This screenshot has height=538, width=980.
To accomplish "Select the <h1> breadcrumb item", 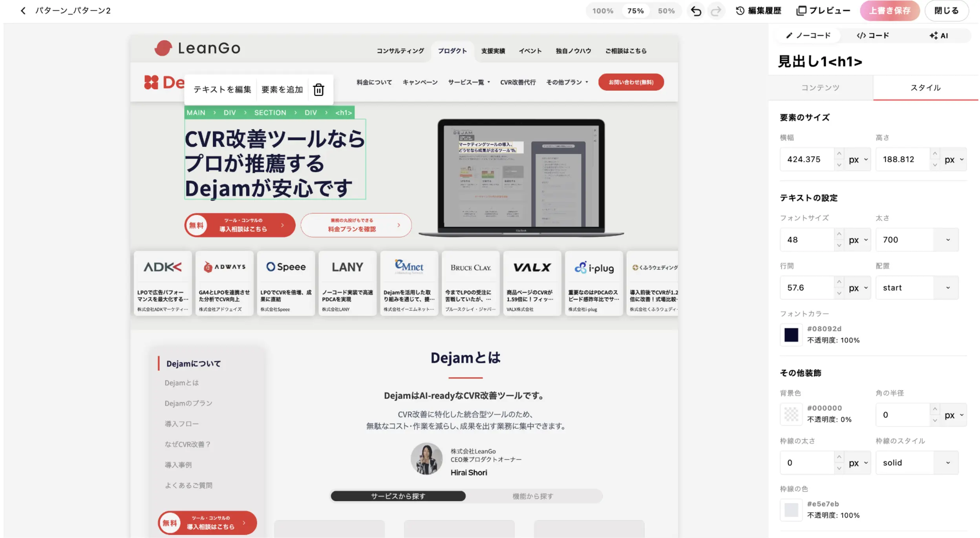I will [x=343, y=113].
